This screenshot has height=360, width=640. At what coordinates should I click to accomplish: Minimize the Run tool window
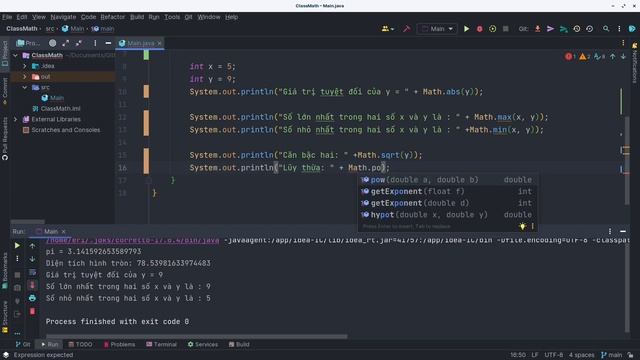[x=623, y=231]
